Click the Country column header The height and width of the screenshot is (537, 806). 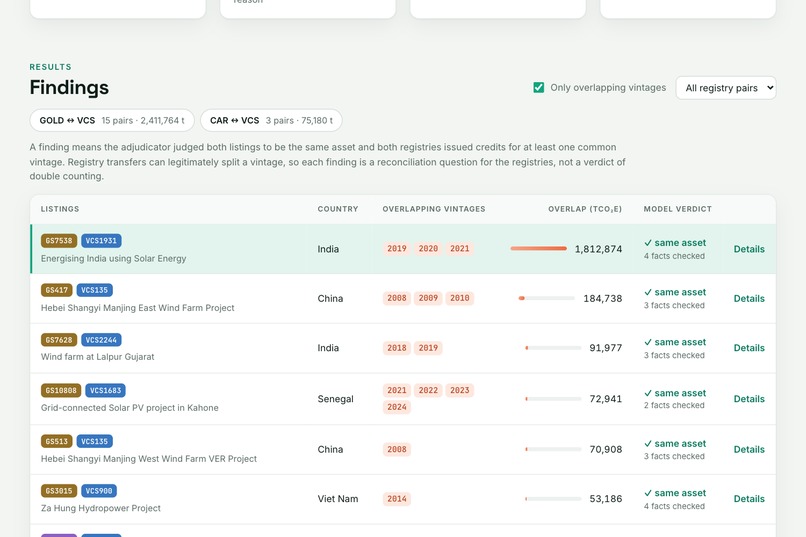pyautogui.click(x=338, y=209)
